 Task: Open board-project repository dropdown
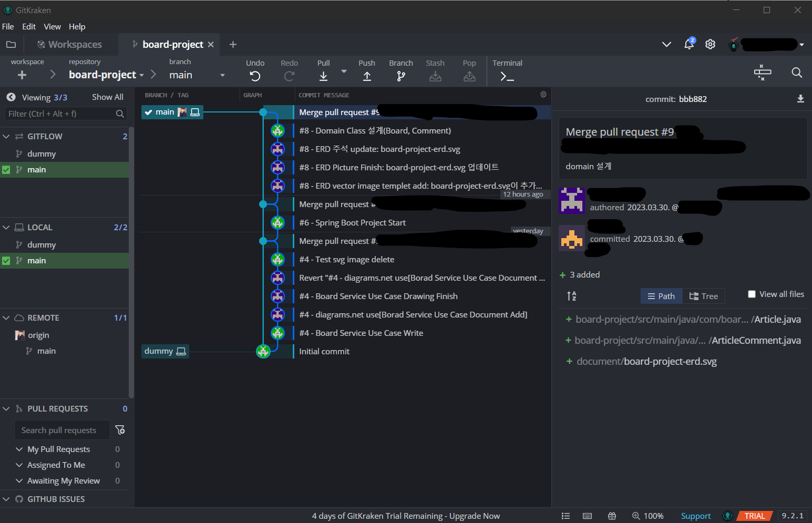pos(141,75)
